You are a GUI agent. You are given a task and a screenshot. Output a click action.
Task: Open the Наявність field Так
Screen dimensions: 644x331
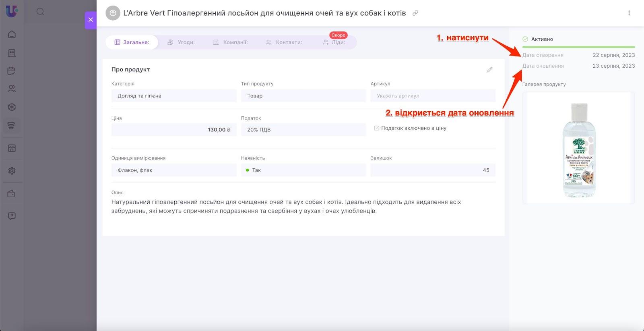[303, 170]
